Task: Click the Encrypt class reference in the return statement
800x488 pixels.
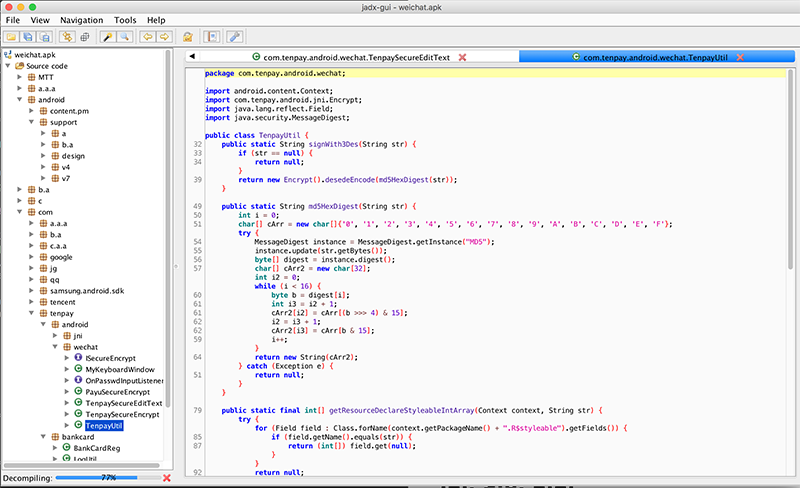Action: pyautogui.click(x=298, y=180)
